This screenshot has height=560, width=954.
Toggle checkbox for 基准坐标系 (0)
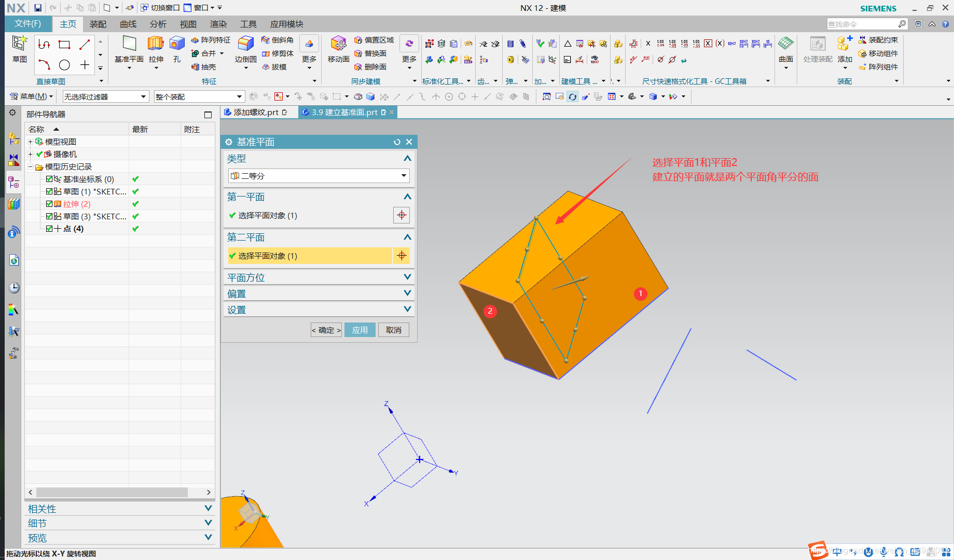(x=49, y=179)
